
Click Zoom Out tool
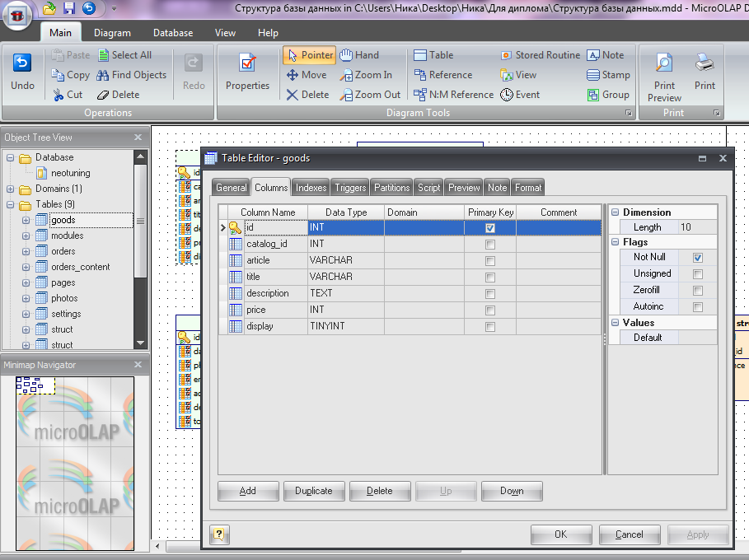pos(370,95)
